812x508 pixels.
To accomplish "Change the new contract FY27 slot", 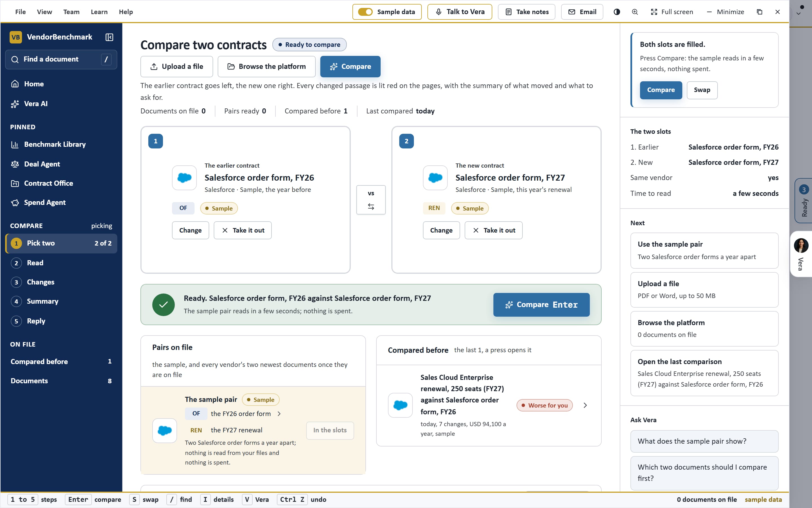I will click(x=441, y=230).
